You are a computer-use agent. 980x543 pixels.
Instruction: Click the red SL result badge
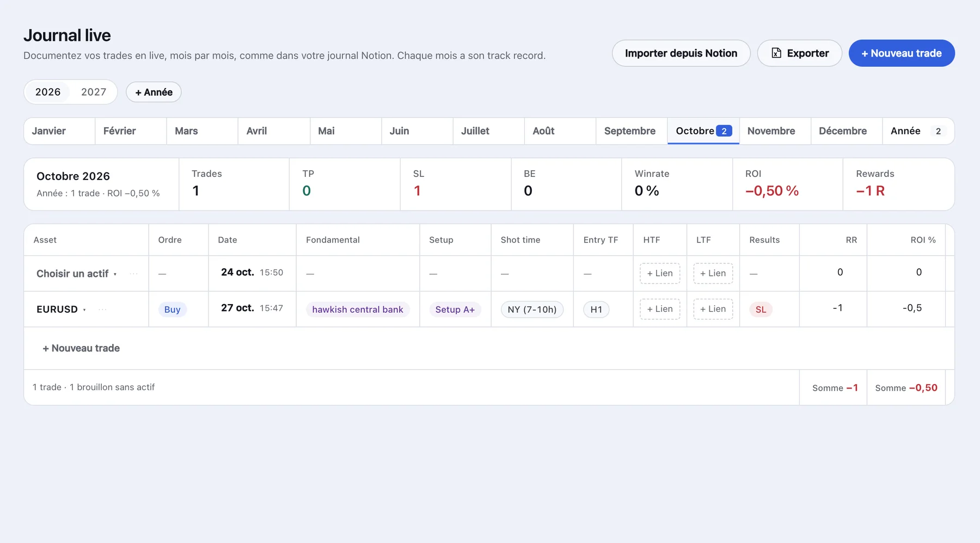[761, 310]
